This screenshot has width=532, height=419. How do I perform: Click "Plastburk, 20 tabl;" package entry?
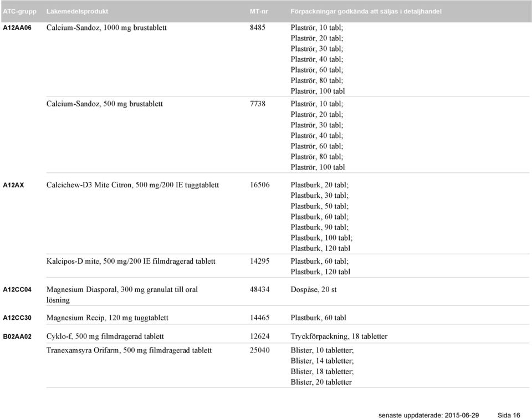pos(320,185)
